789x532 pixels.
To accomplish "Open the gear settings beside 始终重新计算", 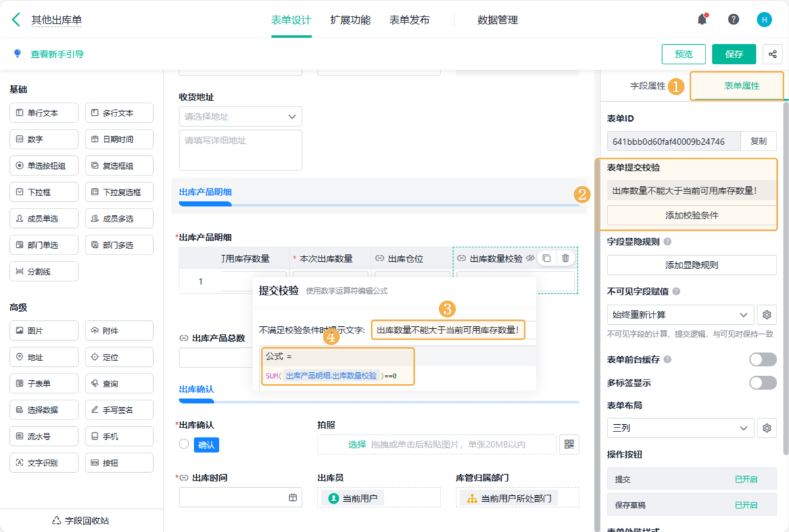I will (x=766, y=315).
